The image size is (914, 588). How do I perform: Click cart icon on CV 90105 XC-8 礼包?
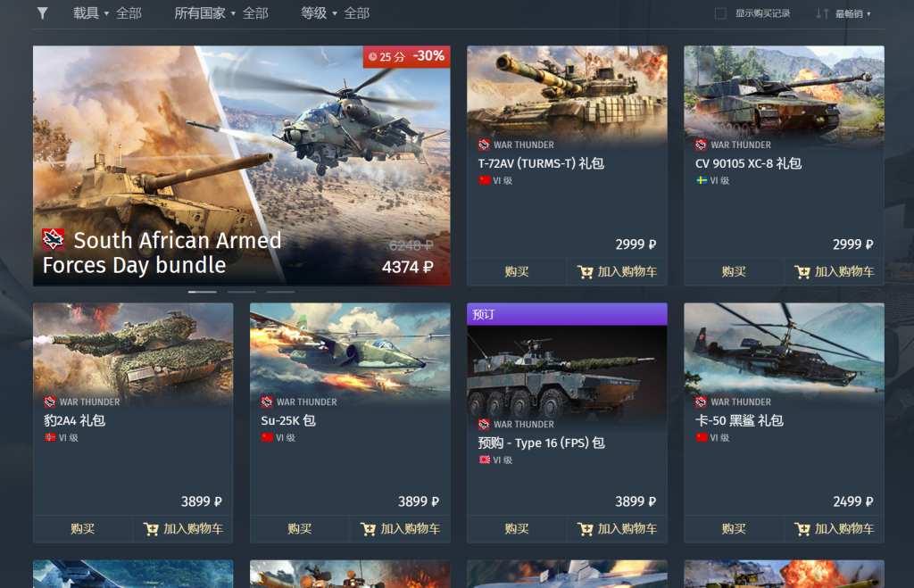[x=802, y=271]
